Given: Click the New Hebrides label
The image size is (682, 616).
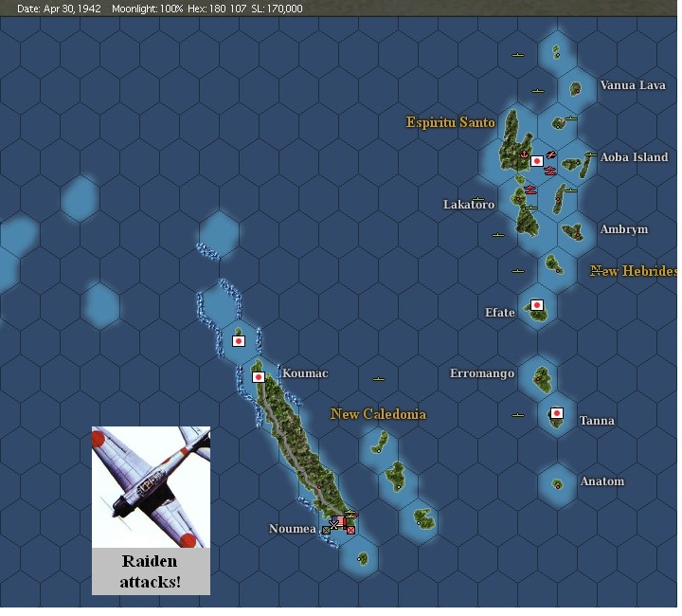Looking at the screenshot, I should [x=634, y=271].
